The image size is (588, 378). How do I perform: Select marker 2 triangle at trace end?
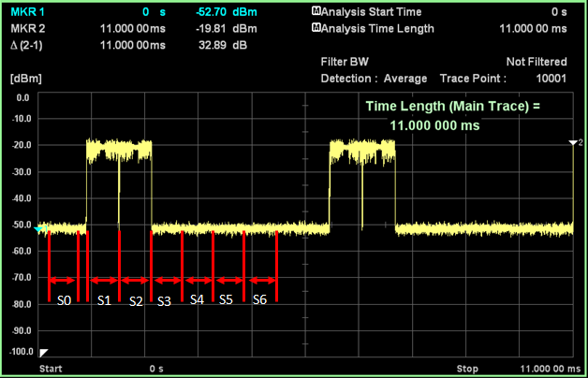click(x=573, y=143)
